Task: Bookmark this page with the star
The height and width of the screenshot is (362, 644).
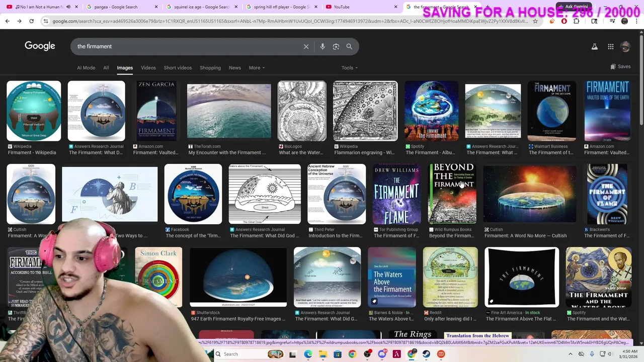Action: (x=535, y=21)
